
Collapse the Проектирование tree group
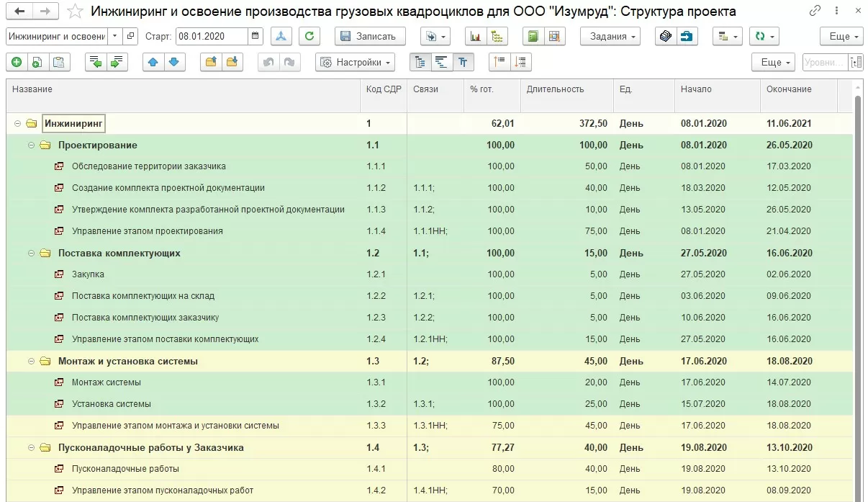click(x=32, y=145)
